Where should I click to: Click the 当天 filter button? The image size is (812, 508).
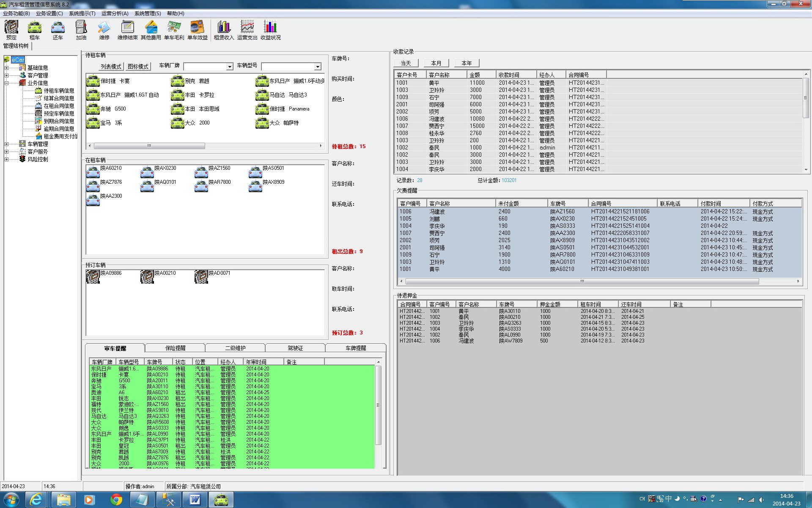point(406,63)
